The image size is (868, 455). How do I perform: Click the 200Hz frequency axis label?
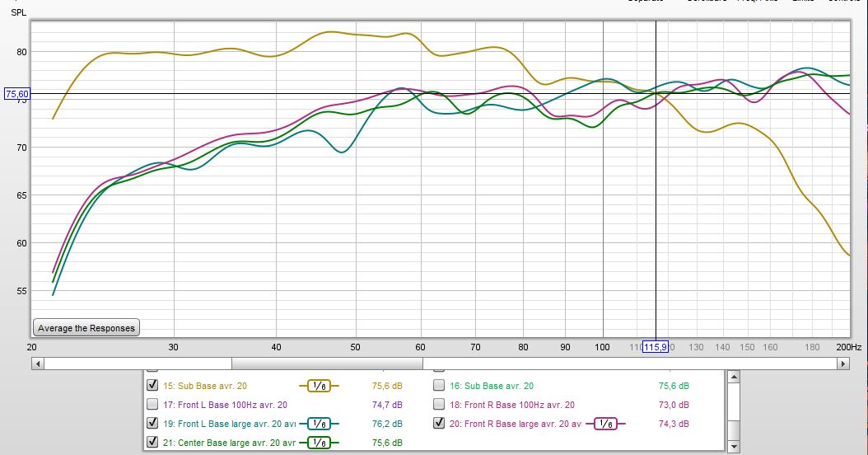848,347
